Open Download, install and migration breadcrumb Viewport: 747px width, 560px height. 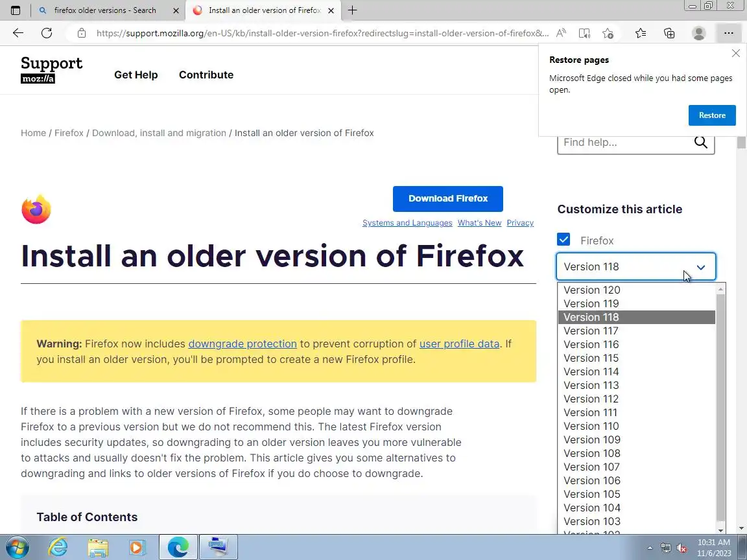click(159, 133)
